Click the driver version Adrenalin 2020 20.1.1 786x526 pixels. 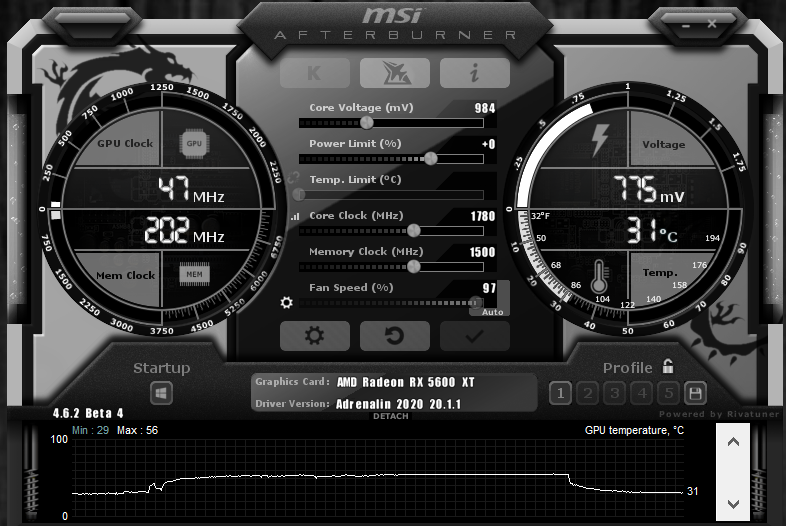point(398,404)
